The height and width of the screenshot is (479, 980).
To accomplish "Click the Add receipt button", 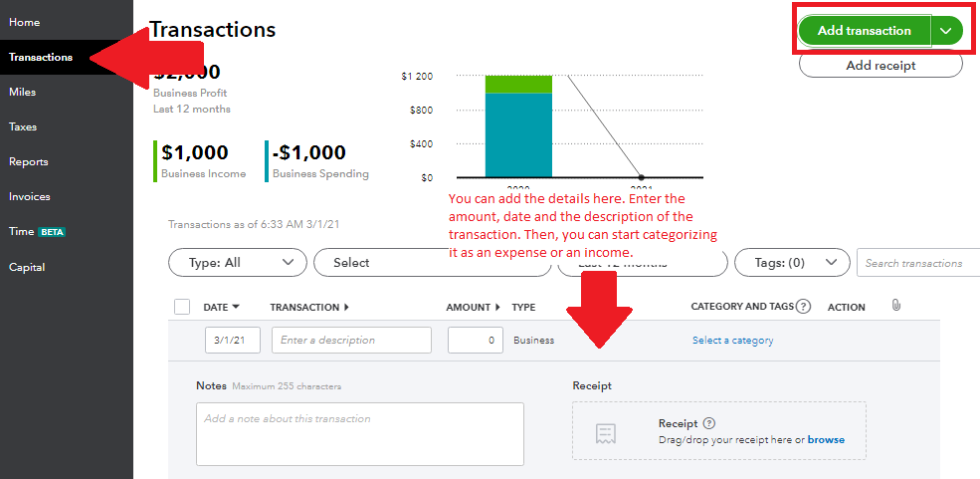I will tap(881, 66).
